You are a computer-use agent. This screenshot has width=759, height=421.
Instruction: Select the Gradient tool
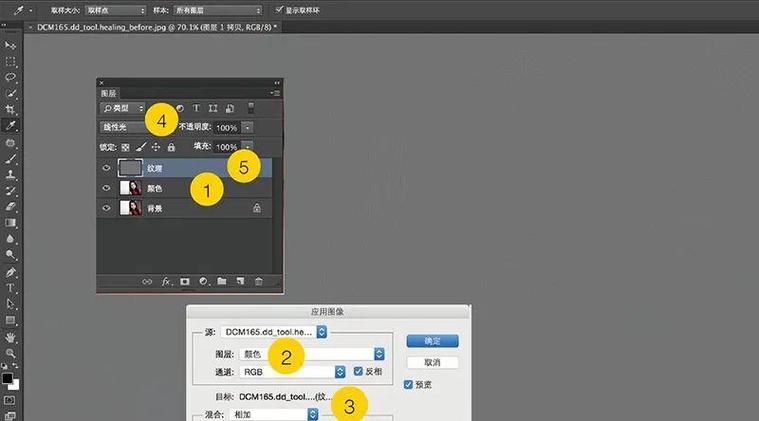tap(10, 223)
